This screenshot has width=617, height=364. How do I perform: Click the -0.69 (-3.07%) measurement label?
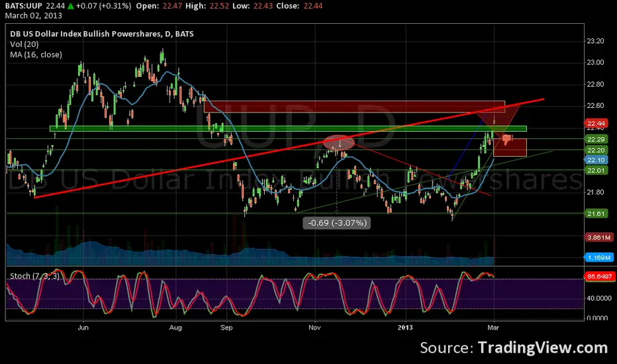pyautogui.click(x=337, y=223)
